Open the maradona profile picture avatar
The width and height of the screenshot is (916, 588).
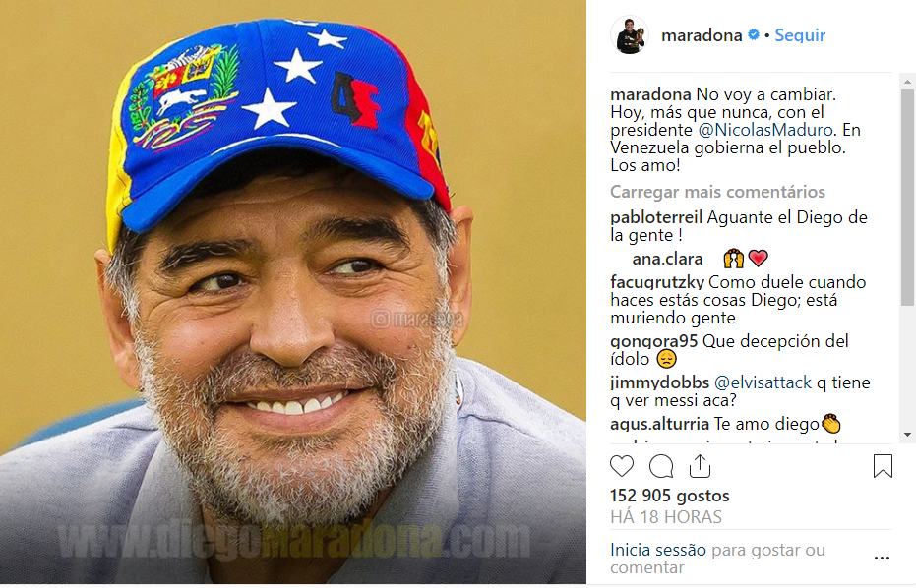pos(630,35)
